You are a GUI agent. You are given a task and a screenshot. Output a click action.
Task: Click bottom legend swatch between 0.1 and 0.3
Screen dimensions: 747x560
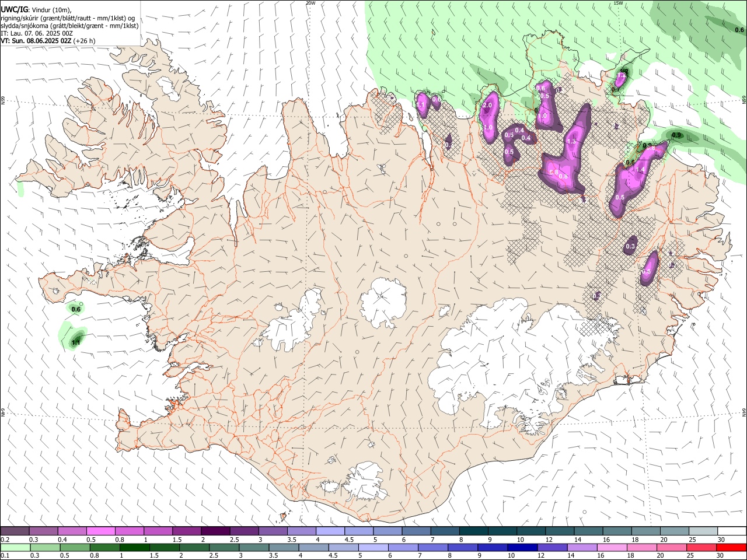[15, 547]
